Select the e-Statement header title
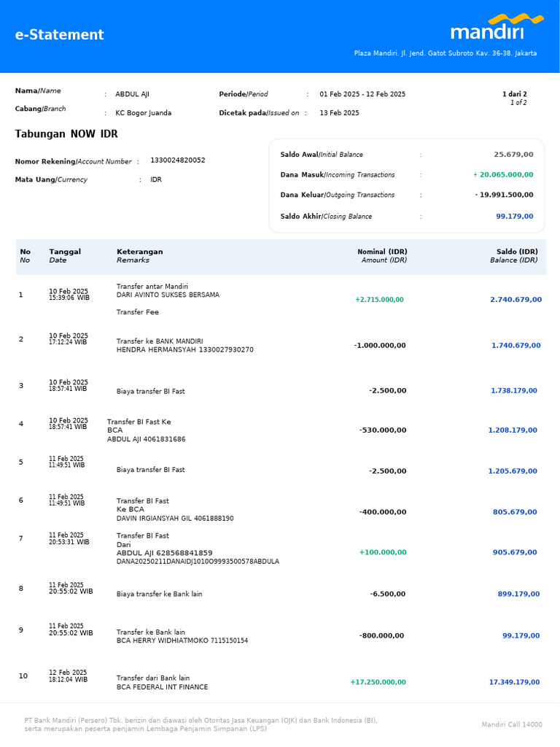 pyautogui.click(x=60, y=34)
